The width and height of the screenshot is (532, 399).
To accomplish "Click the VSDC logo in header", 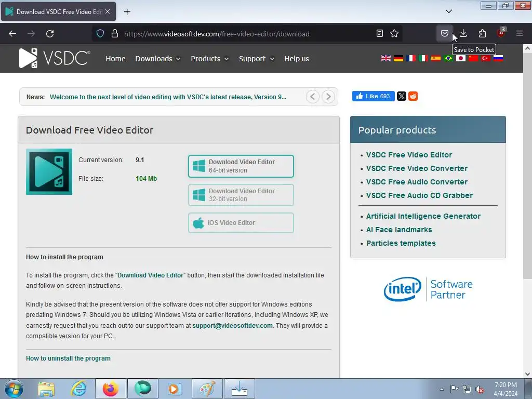I will (55, 58).
